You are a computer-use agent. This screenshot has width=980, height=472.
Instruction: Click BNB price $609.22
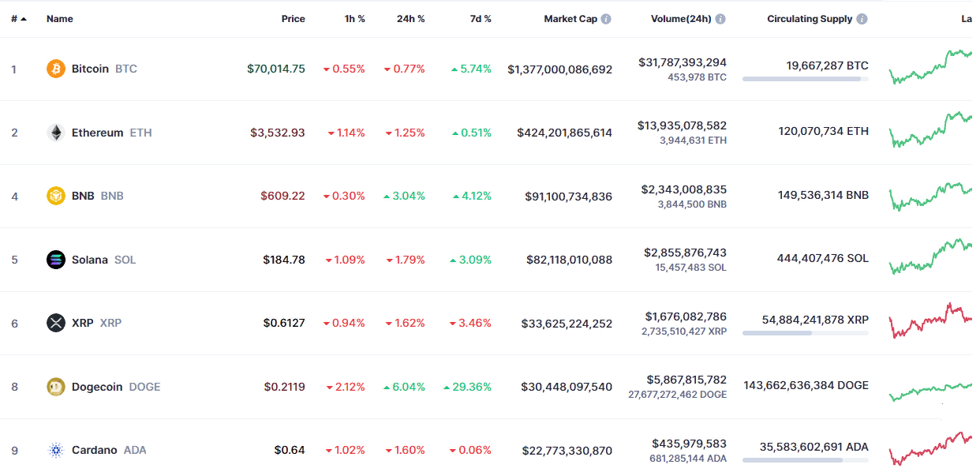[282, 196]
